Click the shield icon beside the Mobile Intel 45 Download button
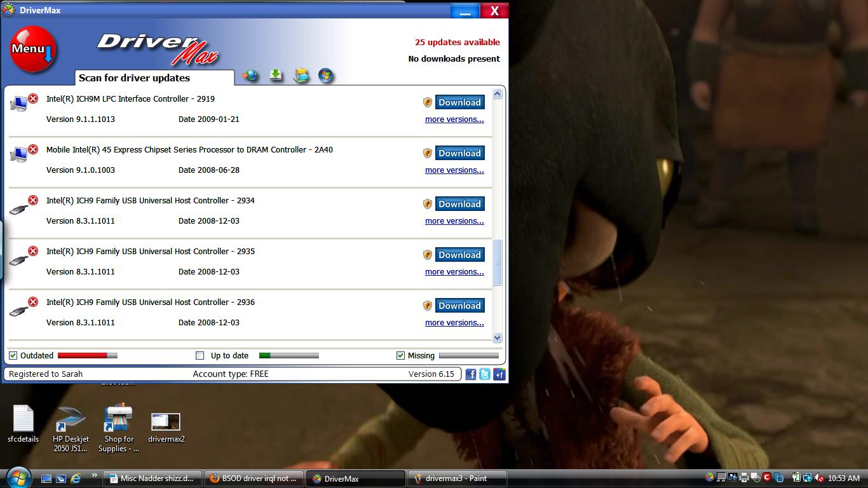Image resolution: width=868 pixels, height=488 pixels. pyautogui.click(x=428, y=153)
